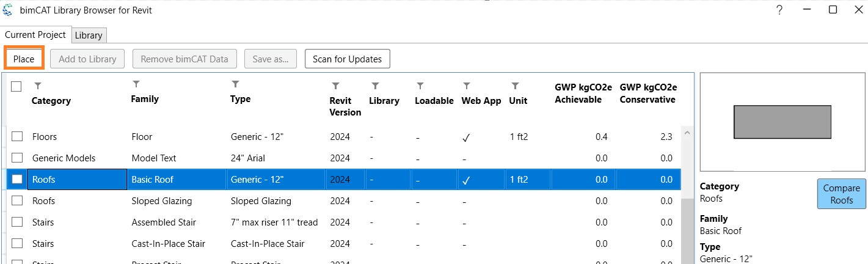Switch to the Library tab

(x=89, y=35)
